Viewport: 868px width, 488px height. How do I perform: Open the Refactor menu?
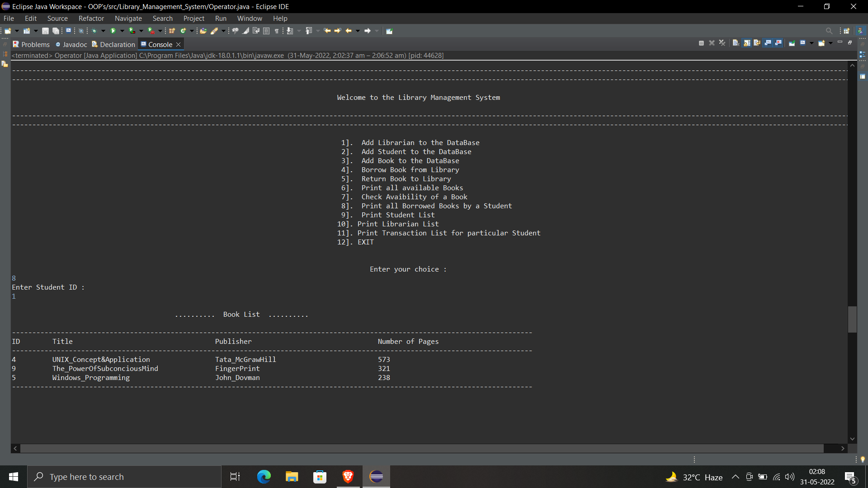click(x=91, y=19)
